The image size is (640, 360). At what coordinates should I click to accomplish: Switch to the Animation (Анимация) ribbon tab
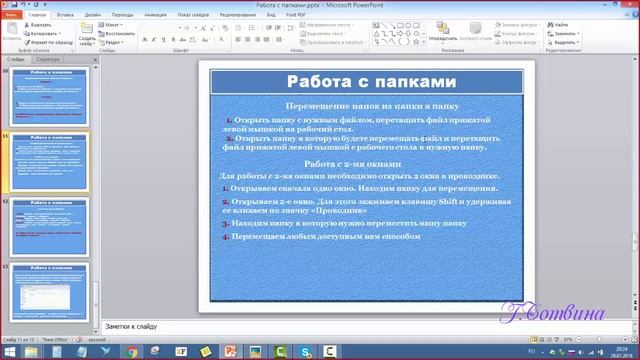[x=155, y=15]
